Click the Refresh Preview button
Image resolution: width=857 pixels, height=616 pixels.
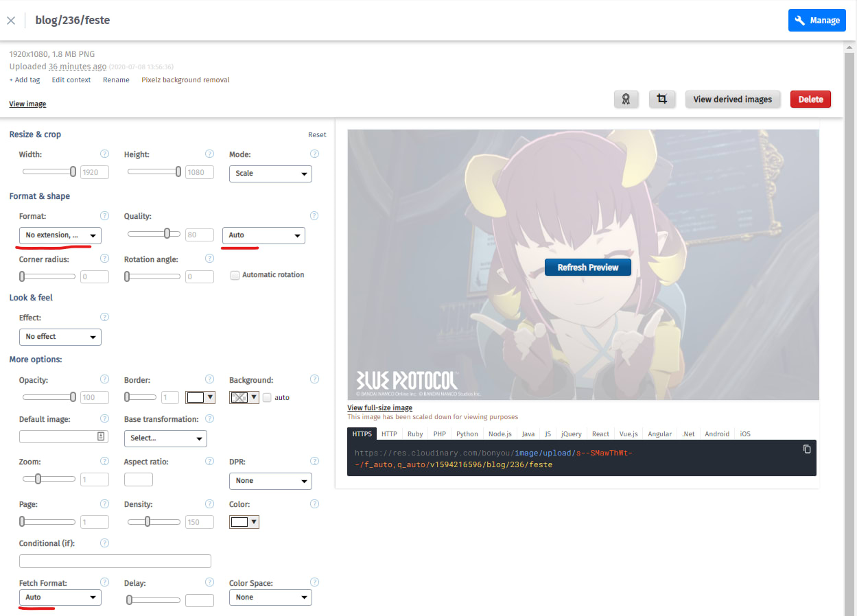coord(588,268)
